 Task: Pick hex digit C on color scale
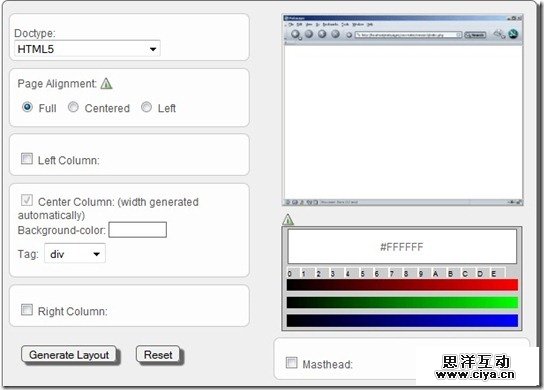(468, 273)
